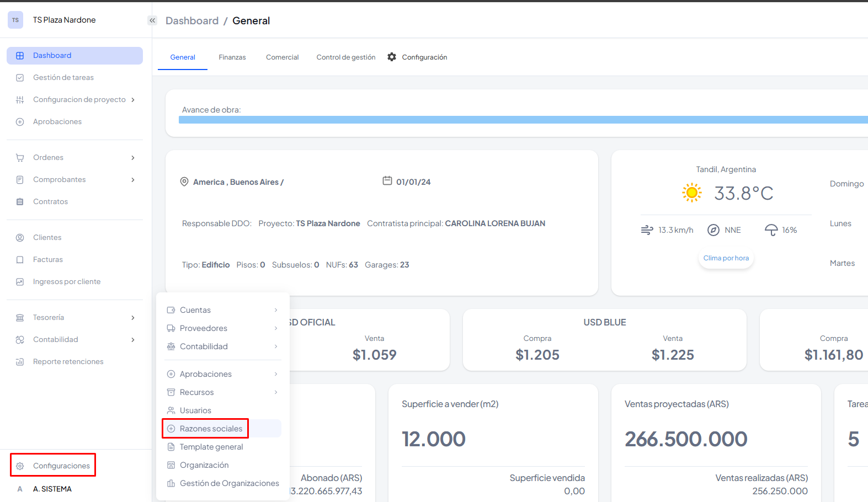Click the Comprobantes document icon
Viewport: 868px width, 502px height.
(x=20, y=180)
